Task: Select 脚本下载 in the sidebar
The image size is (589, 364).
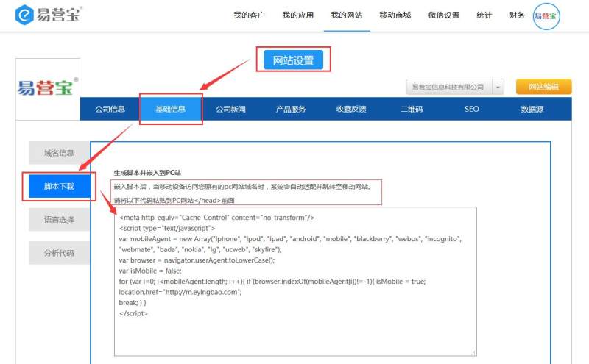Action: click(x=60, y=186)
